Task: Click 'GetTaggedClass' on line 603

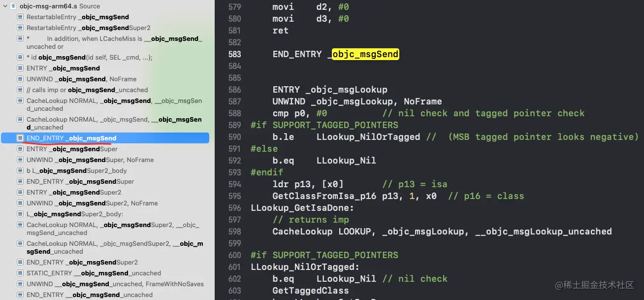Action: (311, 291)
